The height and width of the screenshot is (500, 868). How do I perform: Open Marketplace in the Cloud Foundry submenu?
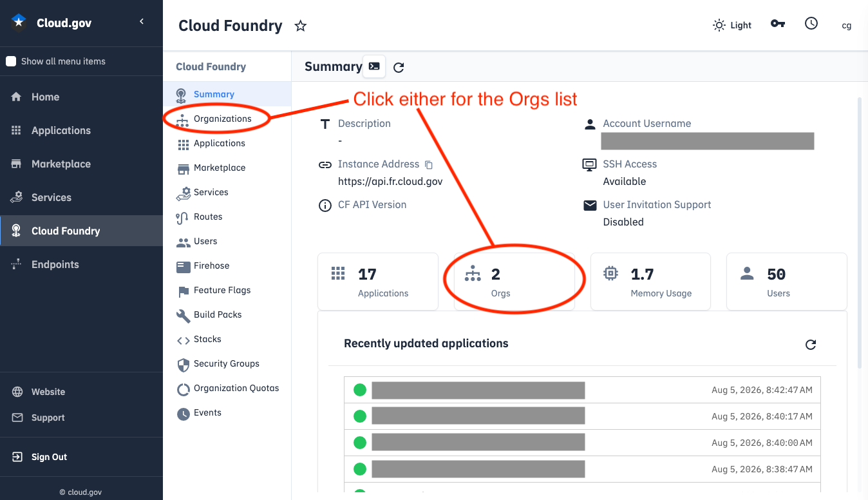(x=227, y=168)
